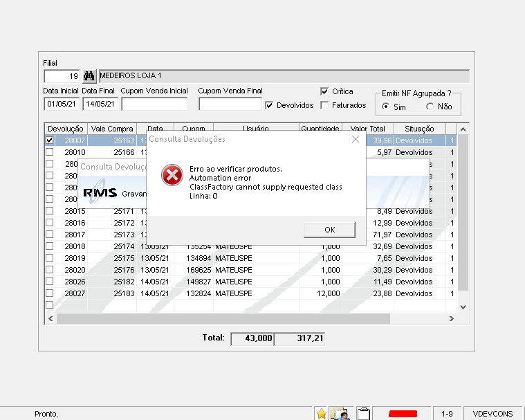Viewport: 525px width, 420px height.
Task: Select Não for Emitir NF Agrupada
Action: [x=430, y=107]
